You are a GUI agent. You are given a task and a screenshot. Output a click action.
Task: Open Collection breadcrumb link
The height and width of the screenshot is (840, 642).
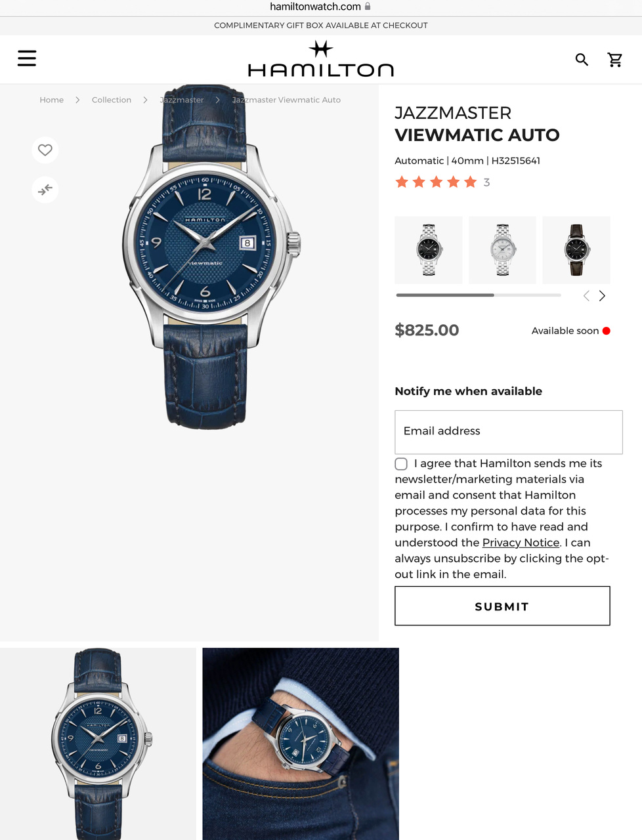point(112,100)
